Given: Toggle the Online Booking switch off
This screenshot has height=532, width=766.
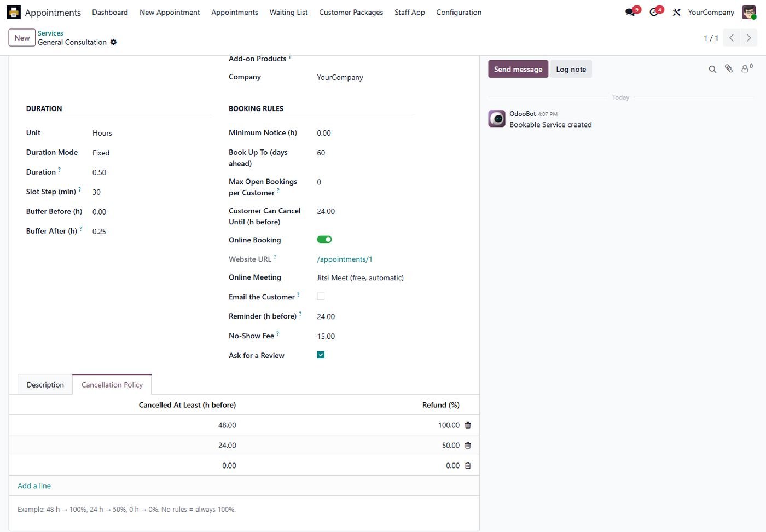Looking at the screenshot, I should tap(324, 240).
